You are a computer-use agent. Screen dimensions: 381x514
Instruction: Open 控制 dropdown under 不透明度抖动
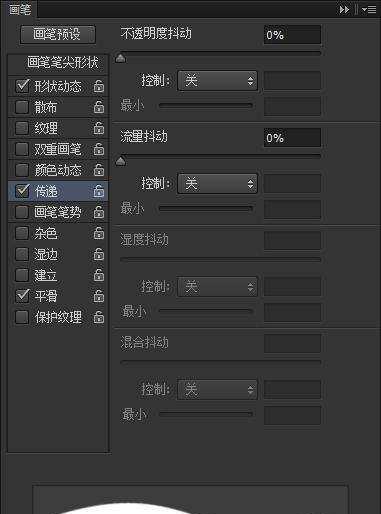[x=217, y=81]
